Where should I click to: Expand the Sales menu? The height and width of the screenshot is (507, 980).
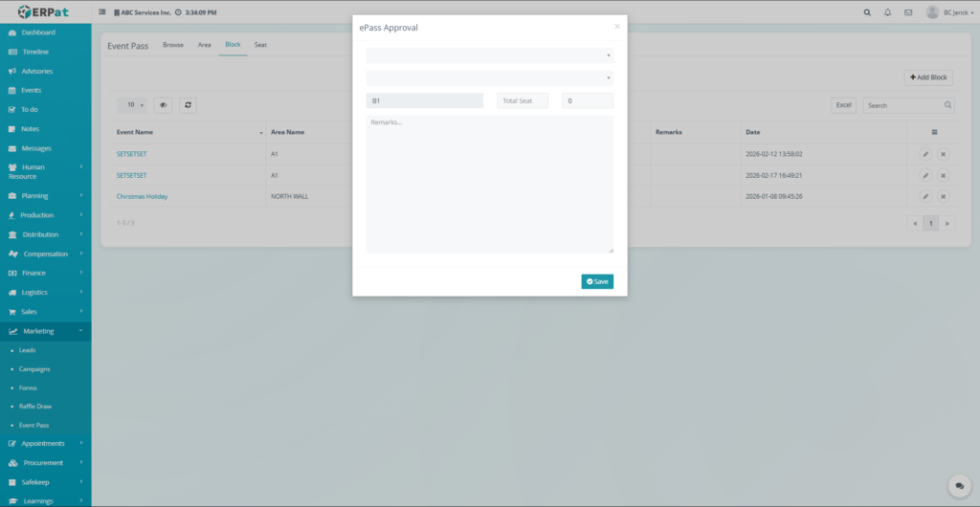(45, 312)
